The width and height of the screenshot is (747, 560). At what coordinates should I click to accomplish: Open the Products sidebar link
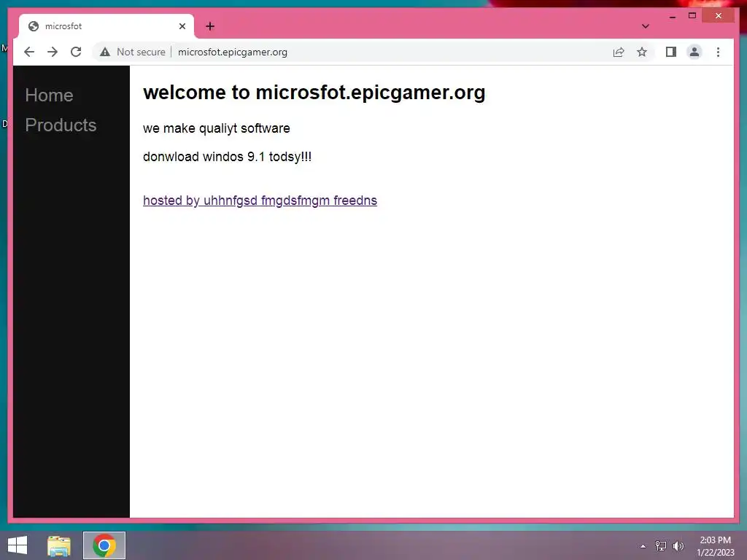pyautogui.click(x=61, y=125)
